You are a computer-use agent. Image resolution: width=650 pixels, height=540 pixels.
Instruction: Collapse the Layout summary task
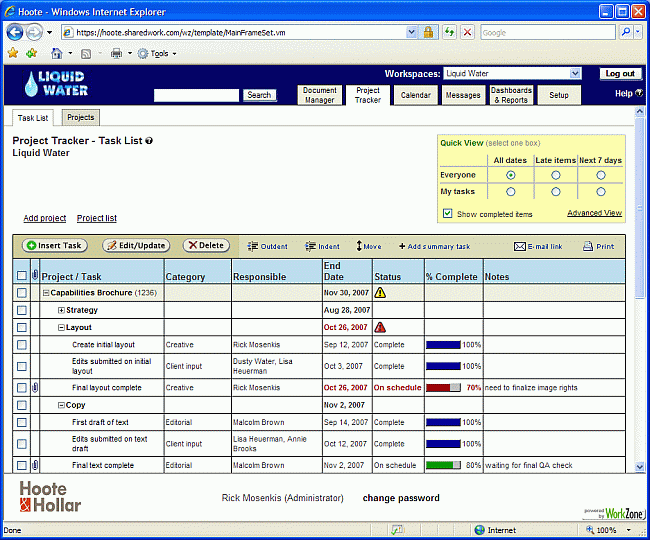[61, 328]
